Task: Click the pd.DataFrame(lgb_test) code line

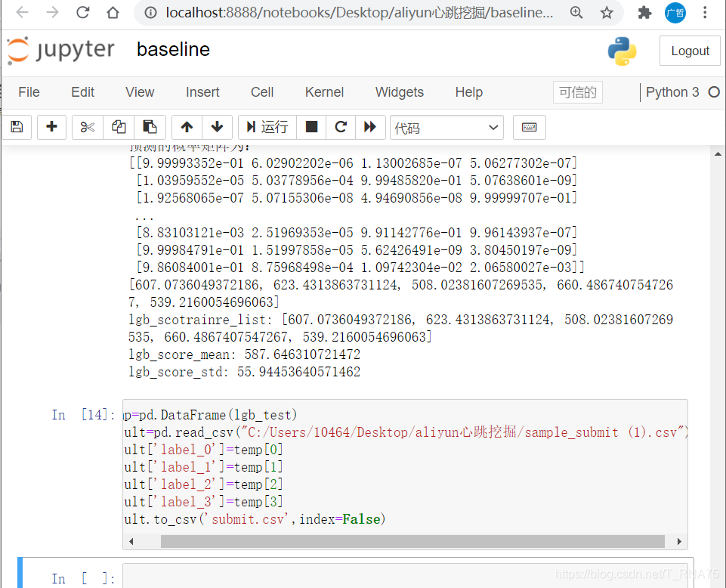Action: 210,415
